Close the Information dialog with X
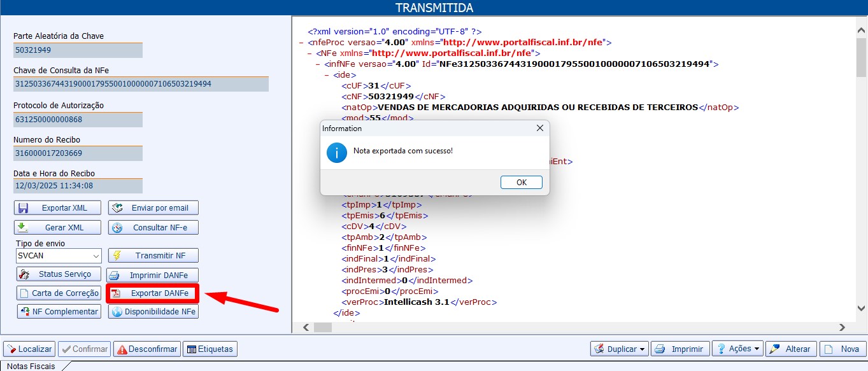The image size is (868, 371). pos(540,129)
